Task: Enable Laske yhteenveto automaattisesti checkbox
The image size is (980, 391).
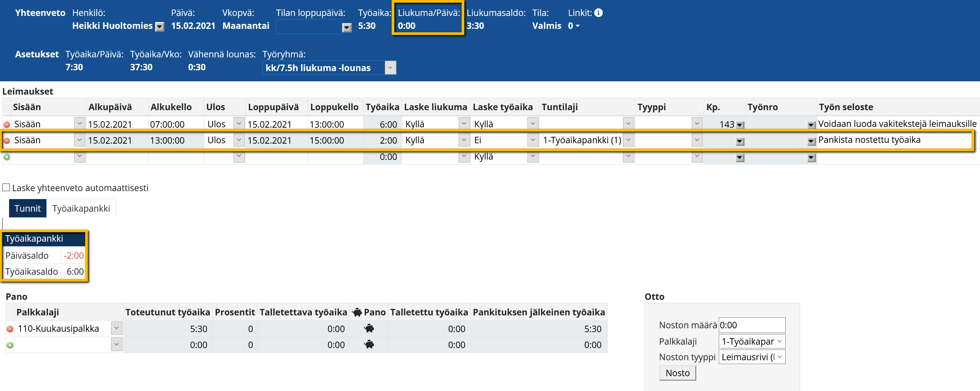Action: [x=6, y=188]
